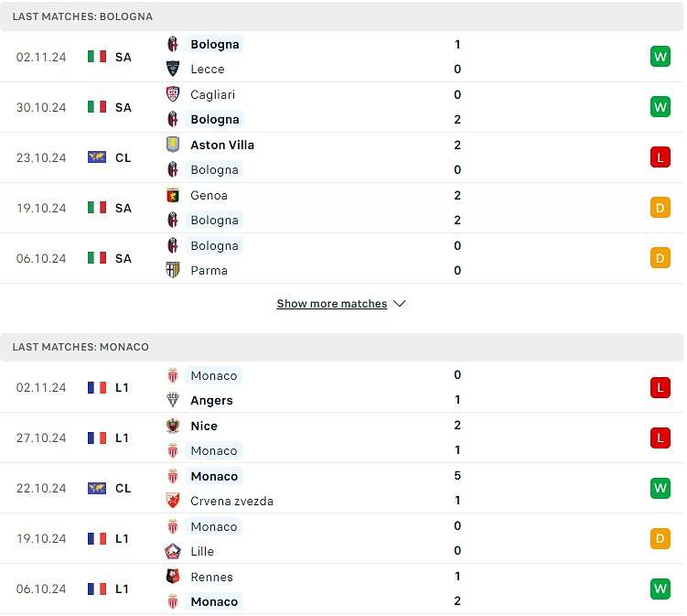Click the Rennes club crest icon
687x616 pixels.
pyautogui.click(x=173, y=576)
